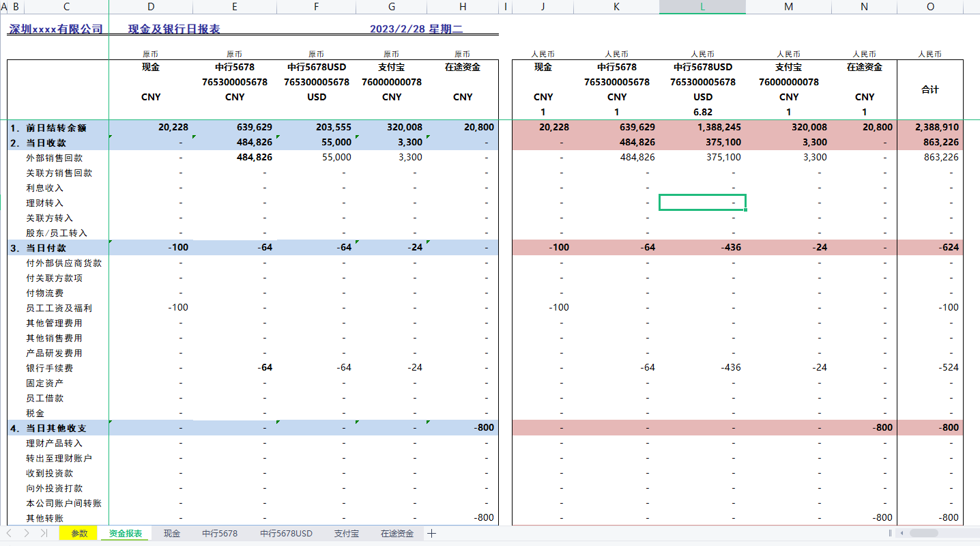Click the 其他转账 row label
This screenshot has width=980, height=546.
coord(45,518)
